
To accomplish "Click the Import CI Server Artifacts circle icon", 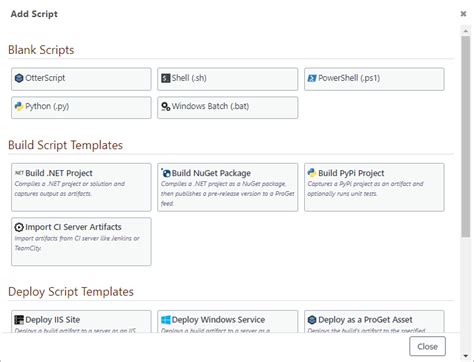I will [19, 227].
